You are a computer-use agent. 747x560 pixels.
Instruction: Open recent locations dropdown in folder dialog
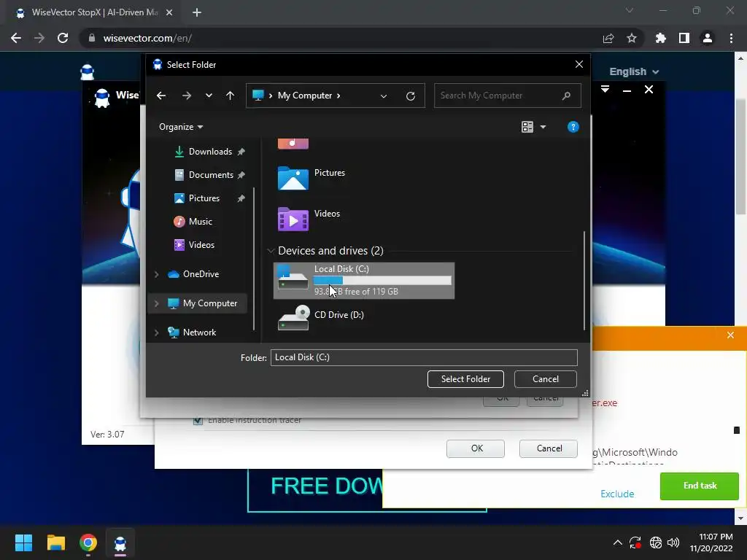click(x=209, y=96)
